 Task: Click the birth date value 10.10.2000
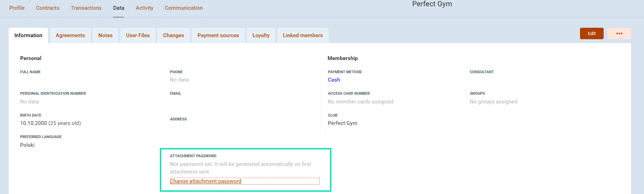(x=33, y=123)
